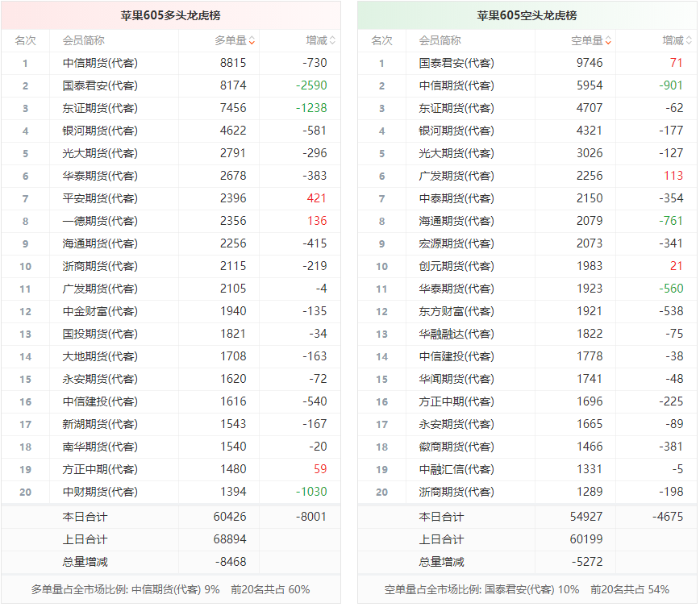Screen dimensions: 700x607
Task: Click the green change value -2590
Action: pyautogui.click(x=311, y=85)
